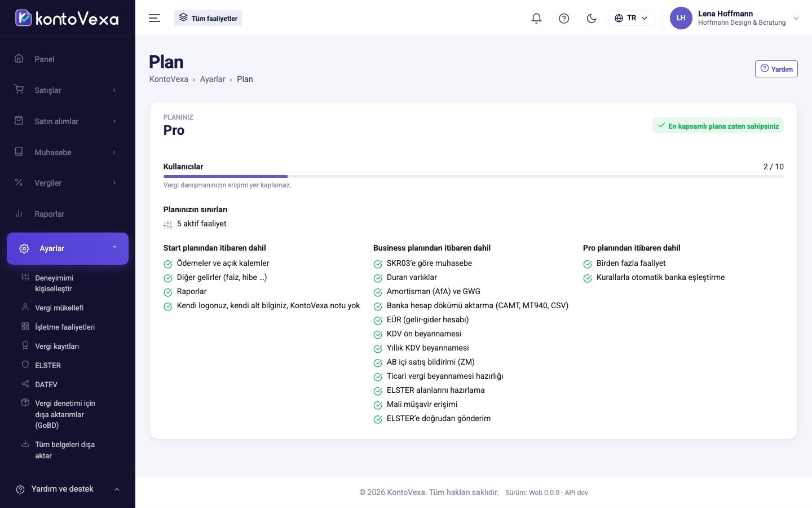812x508 pixels.
Task: Click the '5 aktif faaliyet' limit text
Action: point(201,224)
